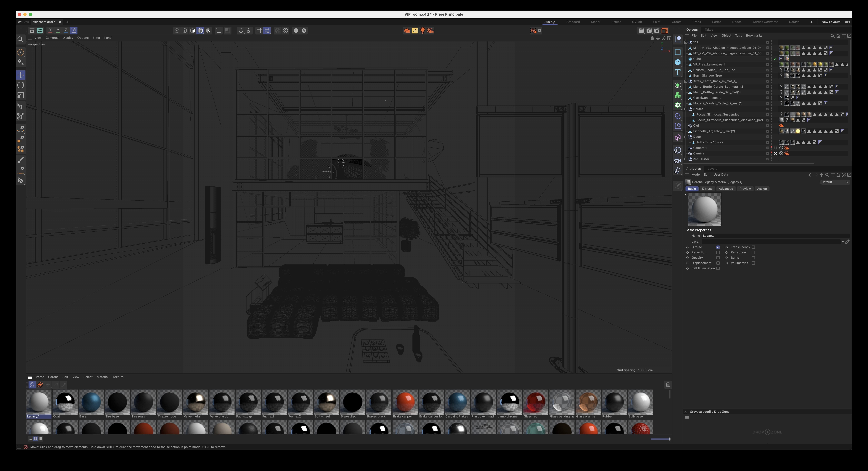Screen dimensions: 868x471
Task: Open the viewport Cameras menu
Action: pos(52,38)
